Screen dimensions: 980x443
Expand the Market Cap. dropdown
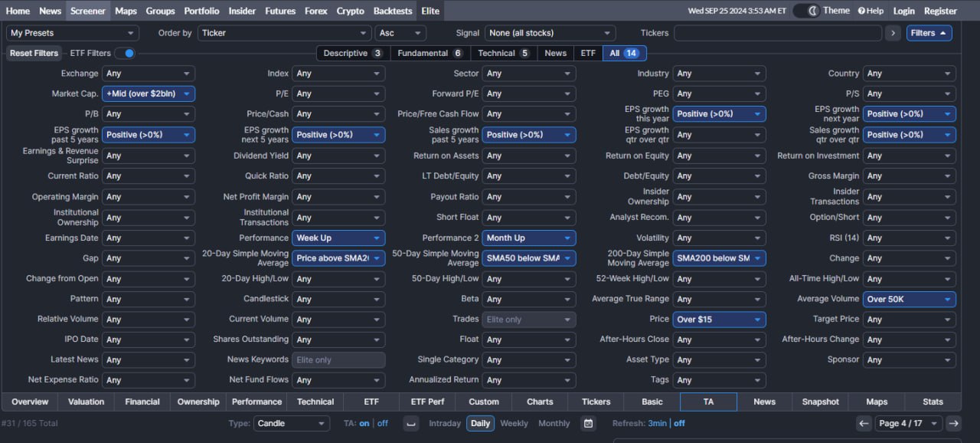click(150, 94)
